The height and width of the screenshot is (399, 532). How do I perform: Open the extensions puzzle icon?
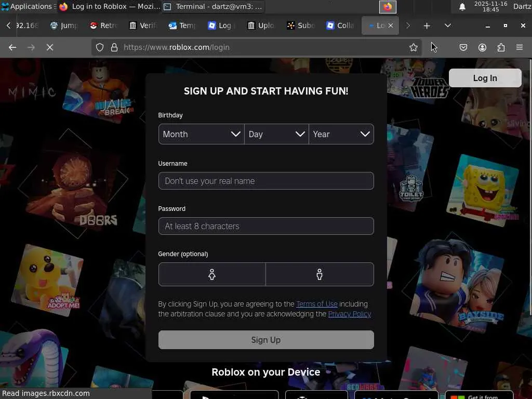501,47
